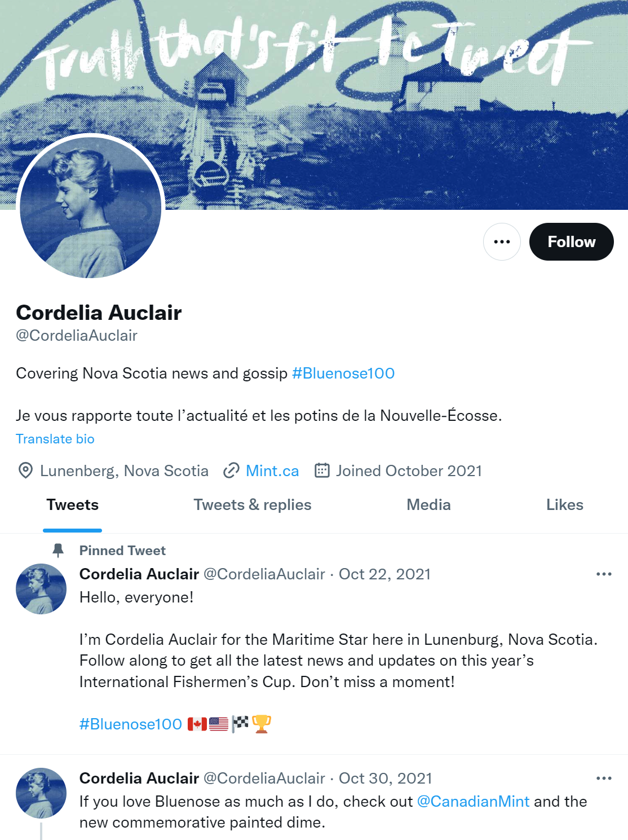Screen dimensions: 628x840
Task: Follow Cordelia Auclair
Action: coord(572,241)
